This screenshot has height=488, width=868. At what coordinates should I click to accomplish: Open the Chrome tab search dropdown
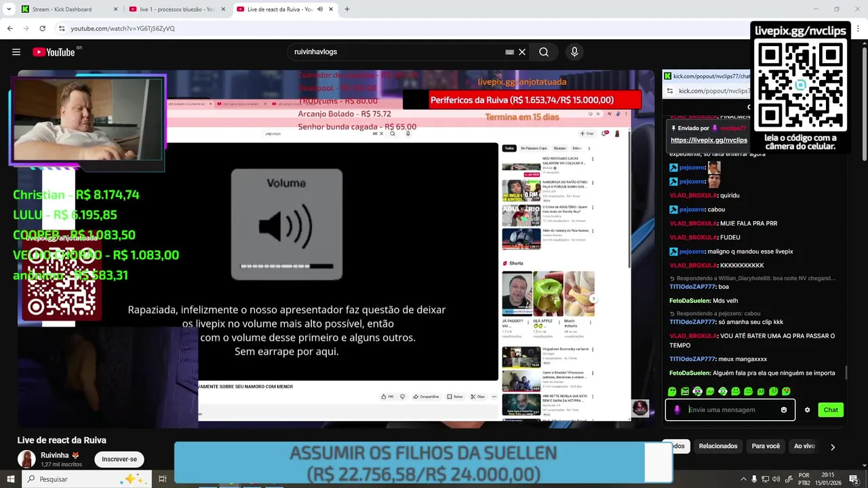9,9
